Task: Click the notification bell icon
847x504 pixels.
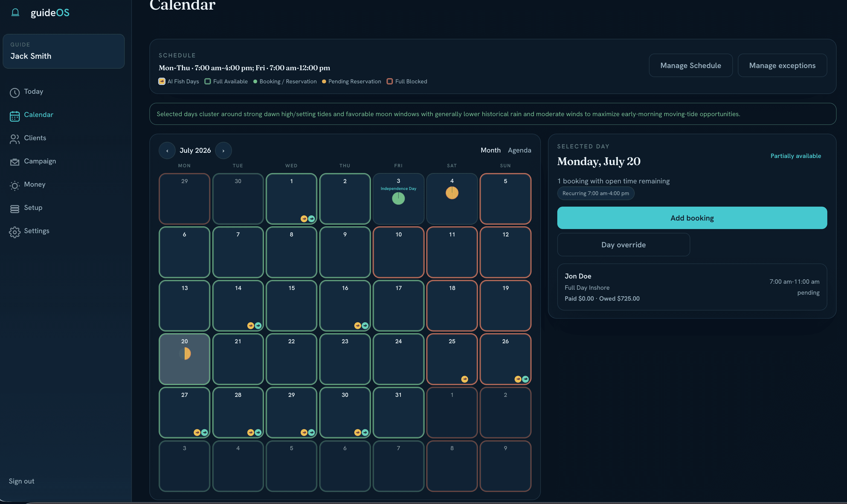Action: point(15,13)
